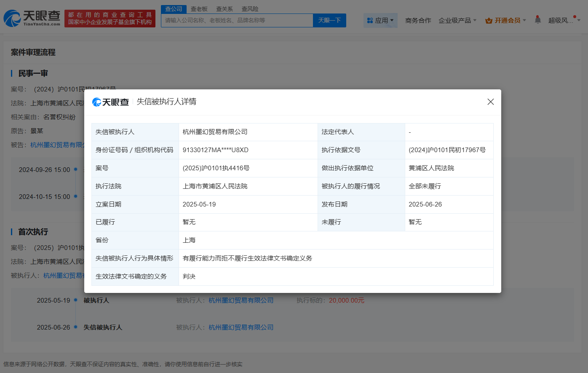This screenshot has width=588, height=373.
Task: Close the 失信被执行人详情 dialog
Action: coord(490,102)
